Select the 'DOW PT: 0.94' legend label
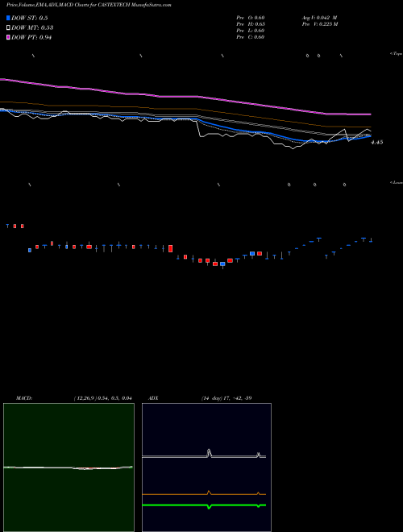Image resolution: width=403 pixels, height=532 pixels. click(x=31, y=37)
